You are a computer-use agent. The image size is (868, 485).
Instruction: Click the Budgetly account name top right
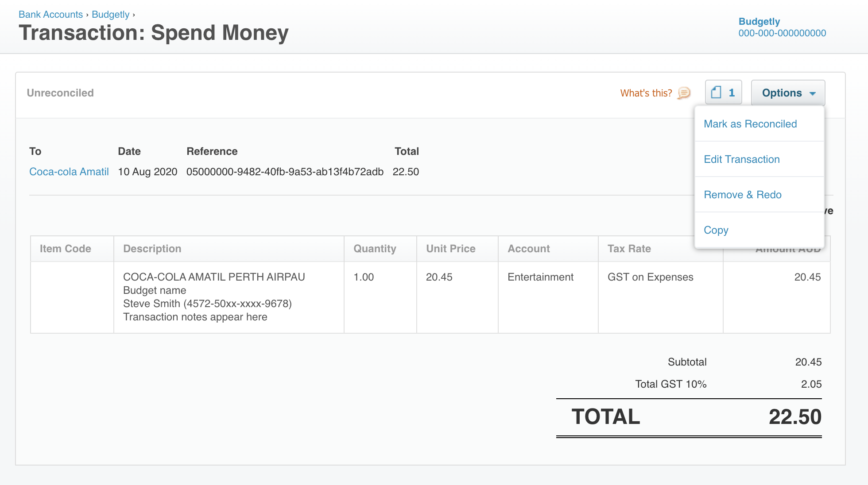coord(759,21)
